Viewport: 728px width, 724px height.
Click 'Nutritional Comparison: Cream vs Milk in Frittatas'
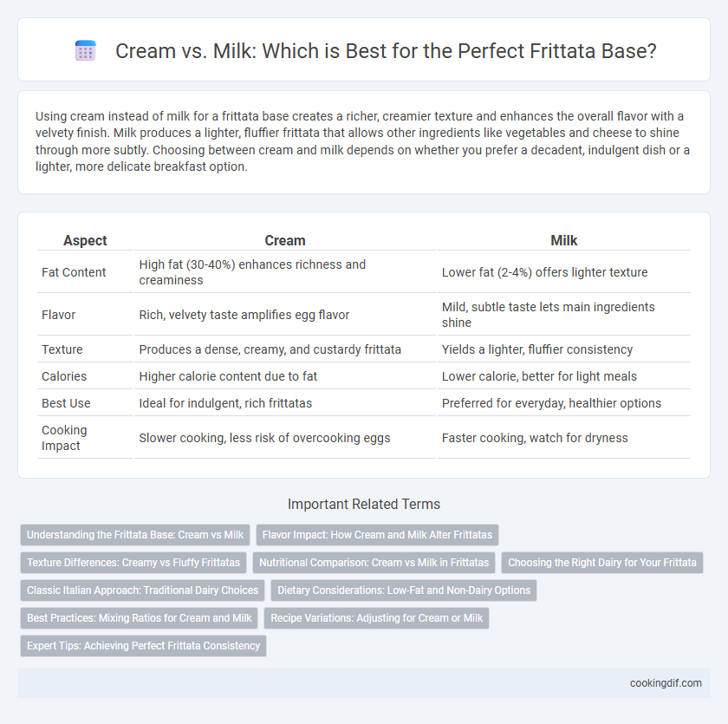(374, 563)
